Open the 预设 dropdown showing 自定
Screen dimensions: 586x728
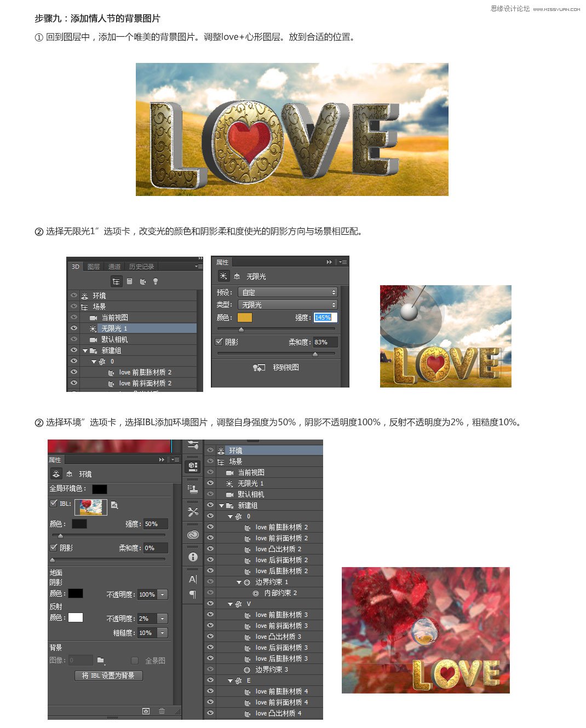(288, 292)
